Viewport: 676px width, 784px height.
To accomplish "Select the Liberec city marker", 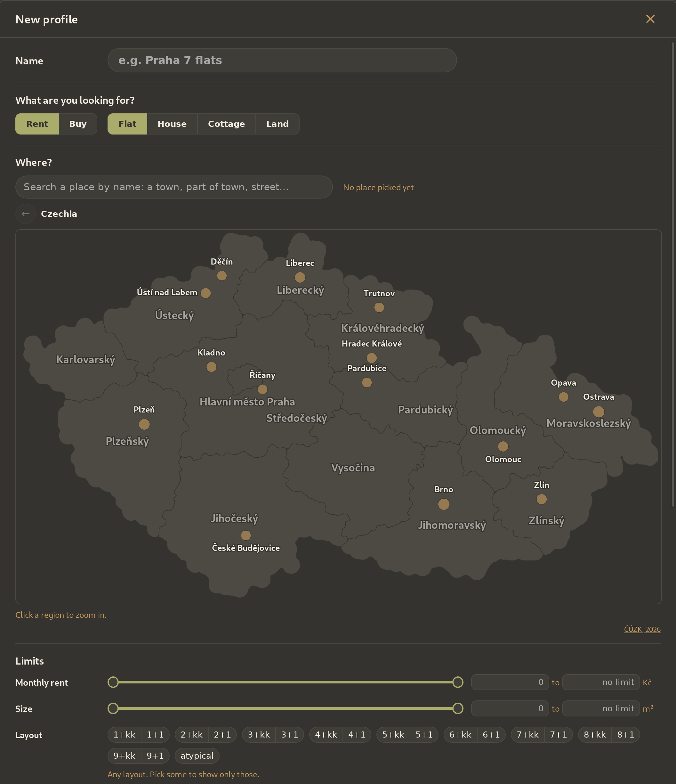I will tap(300, 277).
